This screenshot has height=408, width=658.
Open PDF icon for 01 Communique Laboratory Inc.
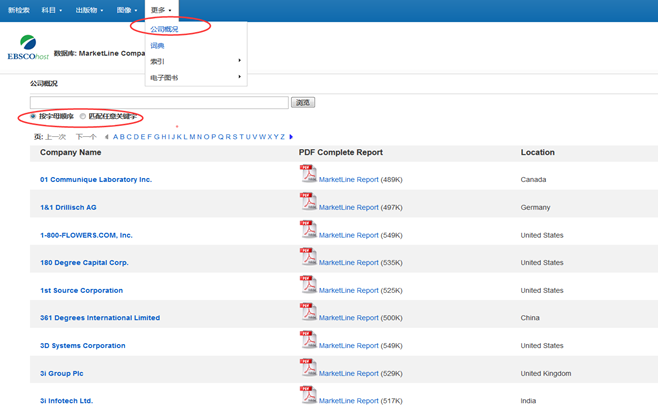[x=308, y=174]
